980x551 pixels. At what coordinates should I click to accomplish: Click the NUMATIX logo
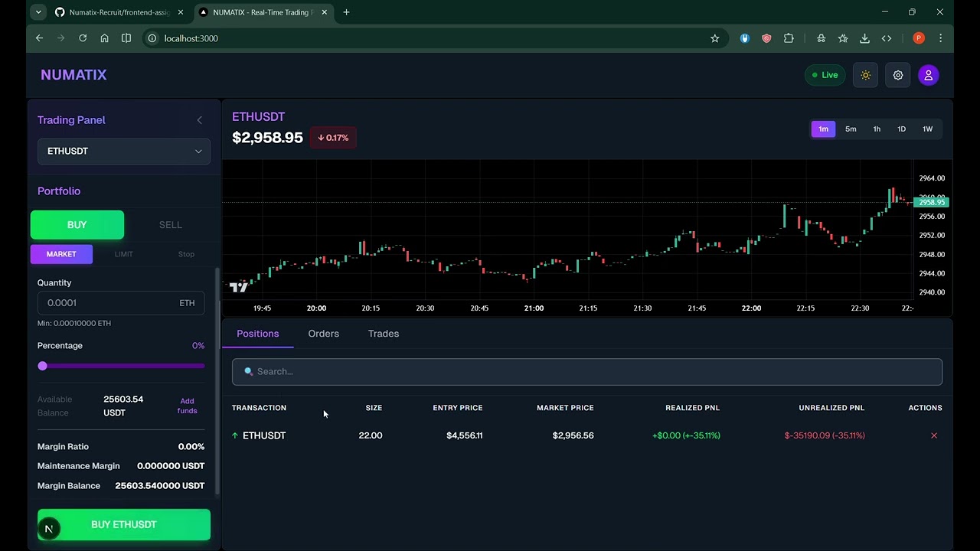click(73, 75)
